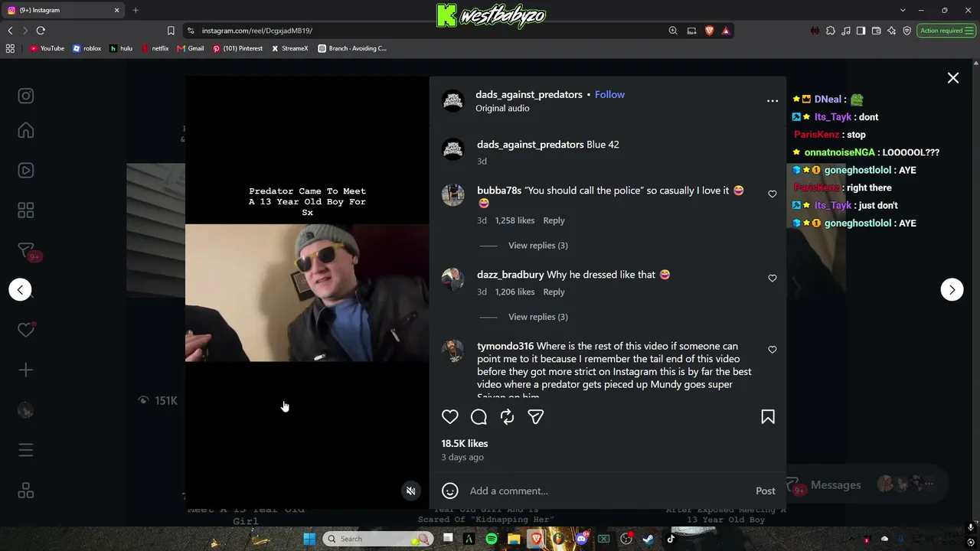
Task: Expand replies under dazz_bradbury's comment
Action: coord(538,317)
